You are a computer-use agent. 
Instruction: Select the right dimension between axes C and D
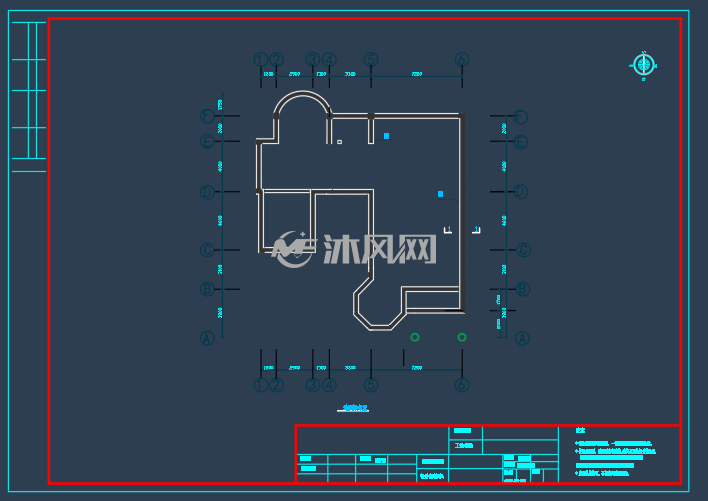[x=504, y=221]
